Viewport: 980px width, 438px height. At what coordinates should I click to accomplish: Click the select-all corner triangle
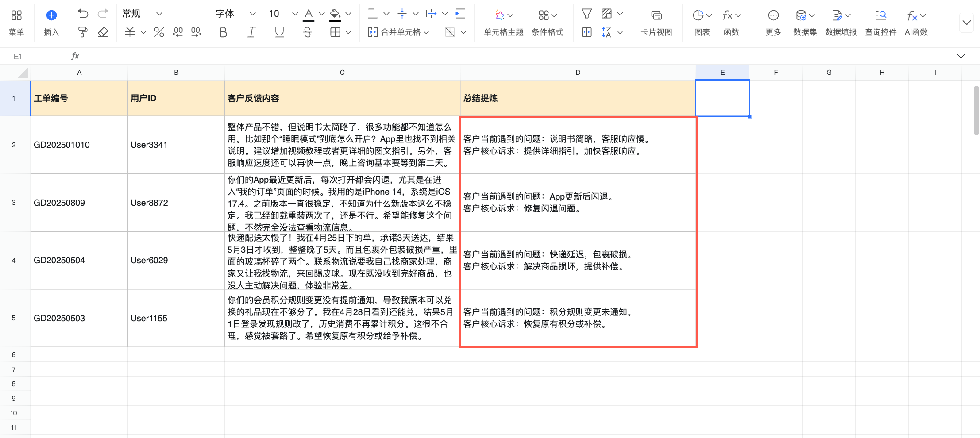coord(23,73)
